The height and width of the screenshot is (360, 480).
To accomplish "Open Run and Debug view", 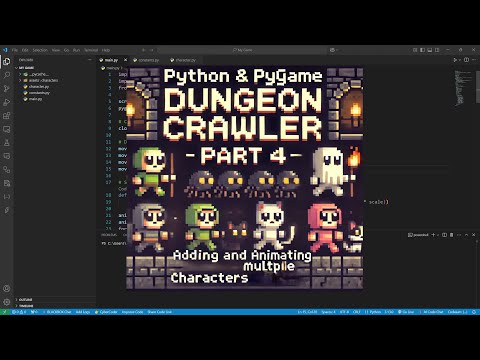I will click(x=7, y=102).
